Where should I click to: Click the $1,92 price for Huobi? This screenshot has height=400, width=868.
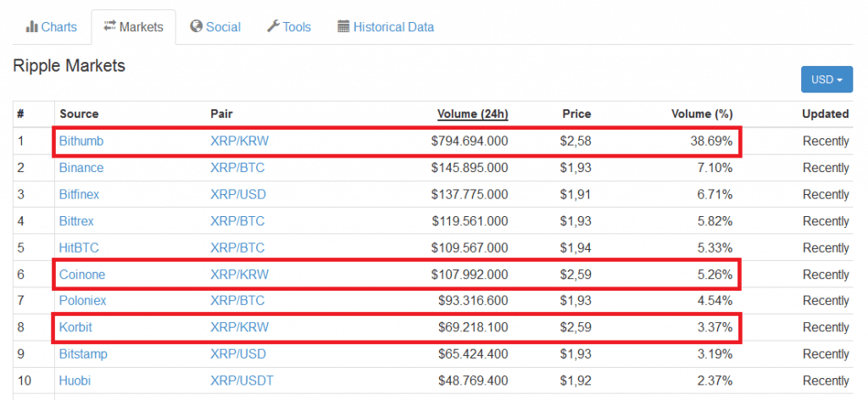point(576,381)
